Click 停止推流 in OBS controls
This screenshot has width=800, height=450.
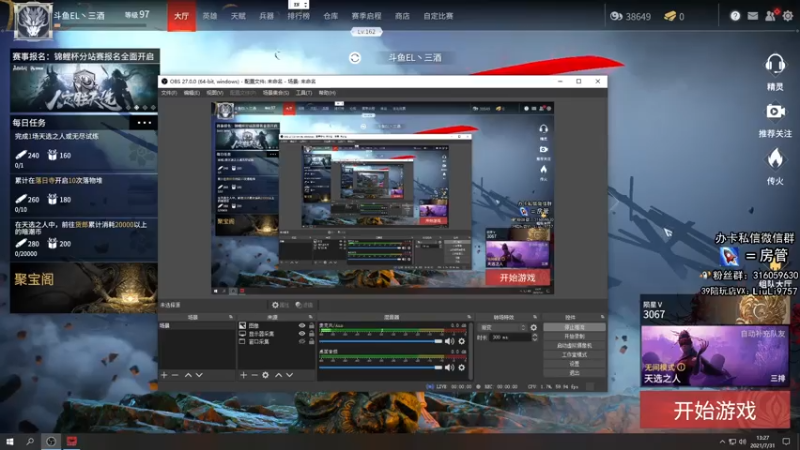574,328
